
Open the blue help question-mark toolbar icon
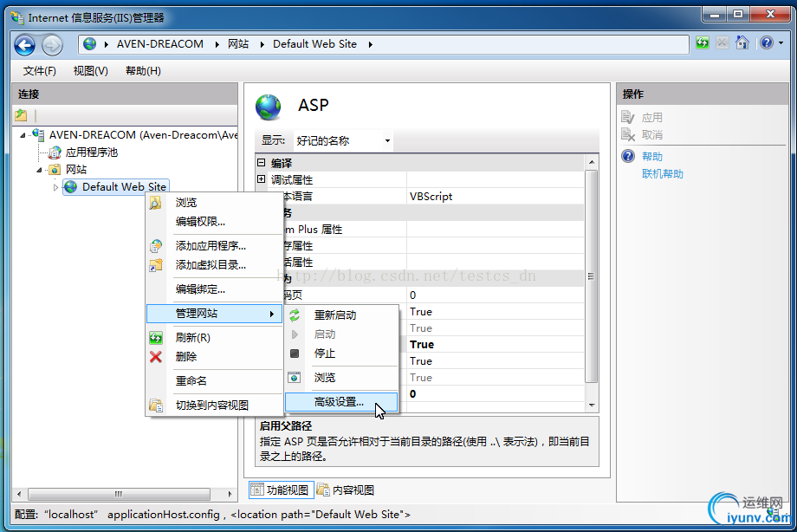[767, 43]
